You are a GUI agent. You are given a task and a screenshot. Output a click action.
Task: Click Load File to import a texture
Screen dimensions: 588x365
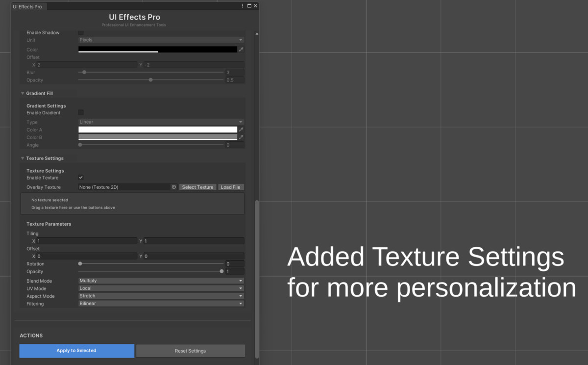pyautogui.click(x=231, y=187)
